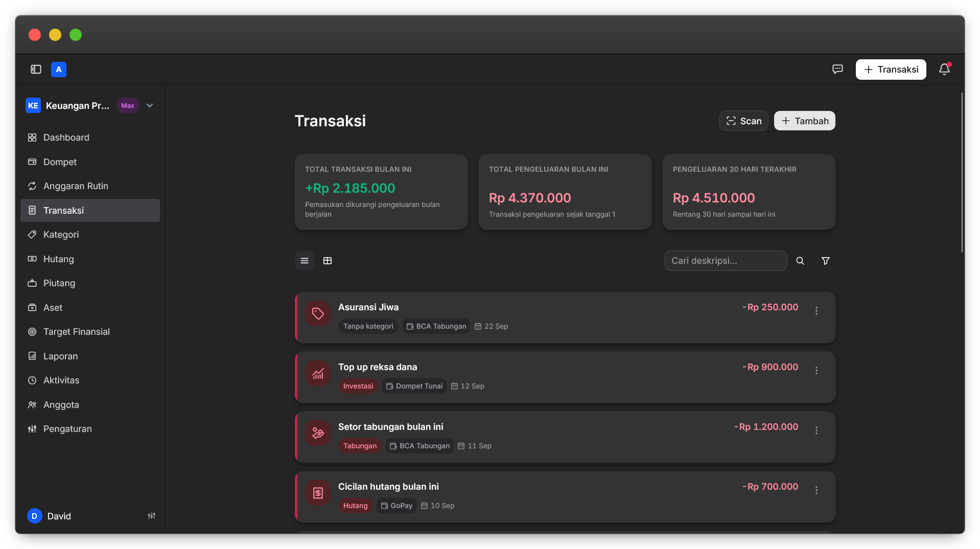This screenshot has height=549, width=980.
Task: Click the GoPay wallet chip
Action: click(396, 506)
